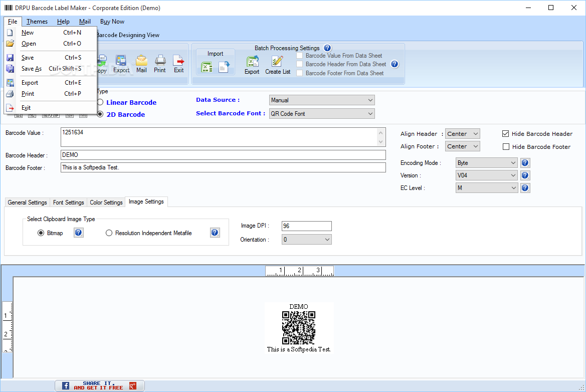The width and height of the screenshot is (586, 392).
Task: Click the Print toolbar icon
Action: point(160,60)
